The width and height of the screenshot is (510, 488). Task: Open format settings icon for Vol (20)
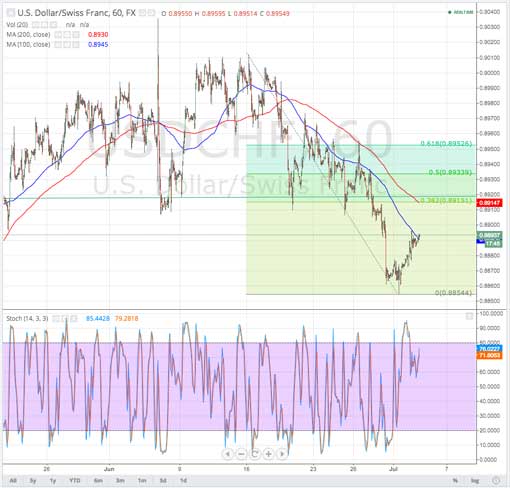click(x=45, y=25)
